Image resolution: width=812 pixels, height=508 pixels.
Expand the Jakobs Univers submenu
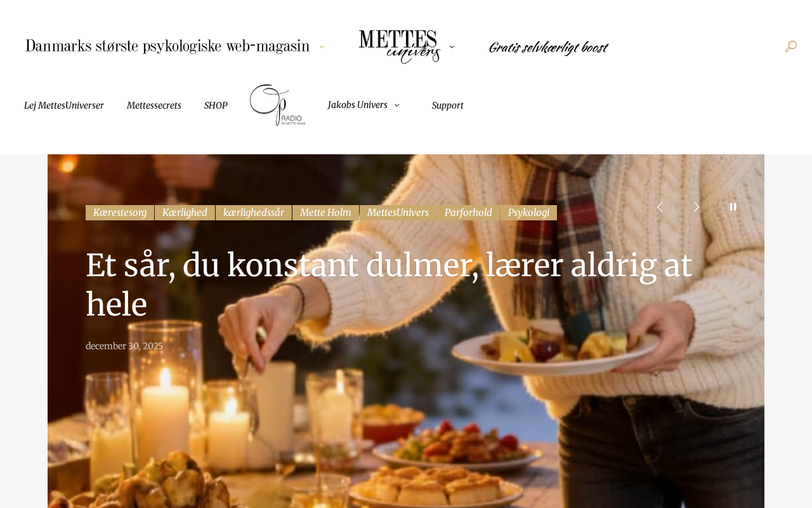[x=397, y=105]
